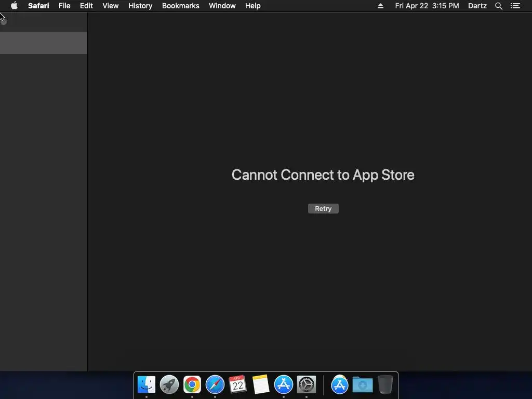532x399 pixels.
Task: Open the Edit menu
Action: click(86, 6)
